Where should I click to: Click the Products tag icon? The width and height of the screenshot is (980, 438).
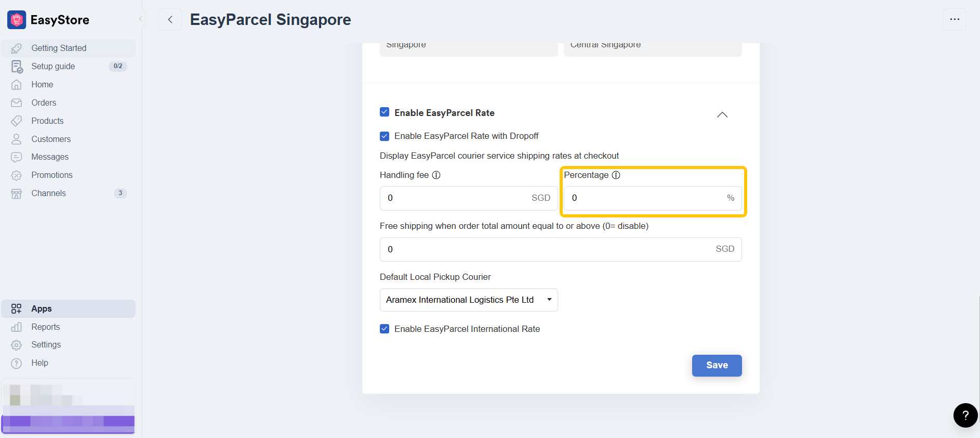click(17, 121)
